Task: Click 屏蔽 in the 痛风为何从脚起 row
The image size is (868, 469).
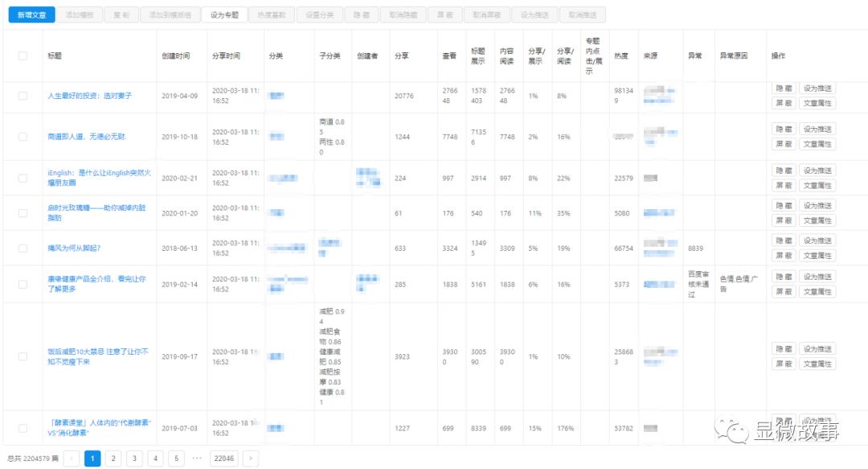Action: (x=784, y=256)
